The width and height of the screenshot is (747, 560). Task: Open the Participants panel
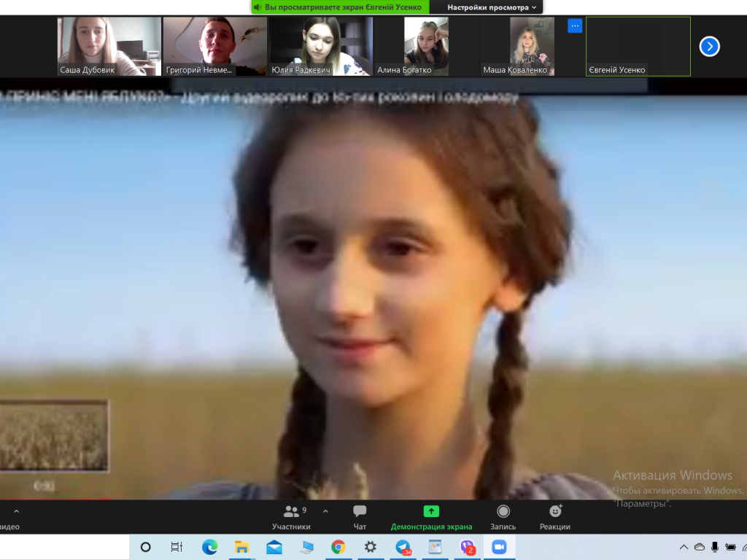(291, 516)
